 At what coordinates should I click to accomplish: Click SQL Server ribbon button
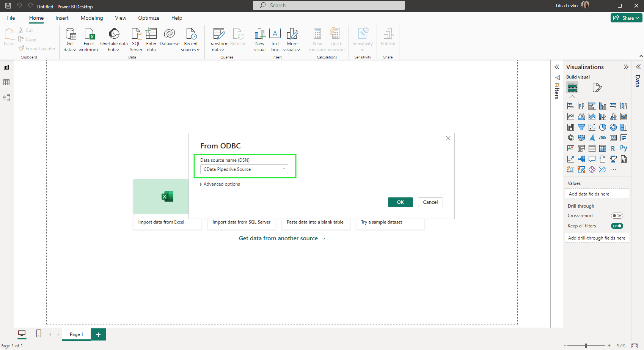point(136,40)
